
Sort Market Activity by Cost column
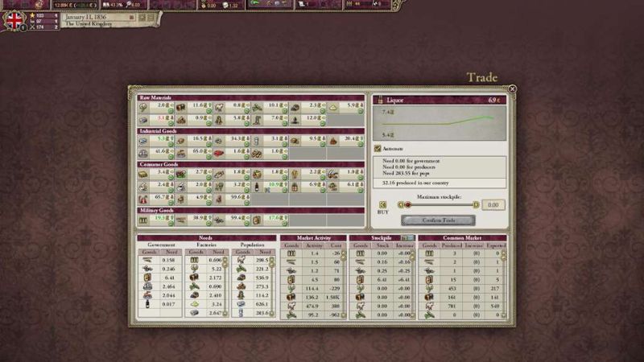point(336,245)
